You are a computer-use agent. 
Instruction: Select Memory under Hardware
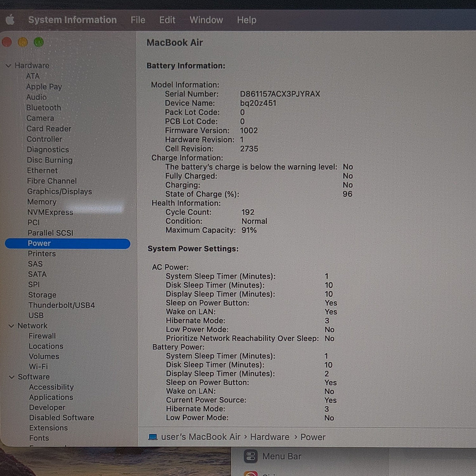pyautogui.click(x=42, y=202)
